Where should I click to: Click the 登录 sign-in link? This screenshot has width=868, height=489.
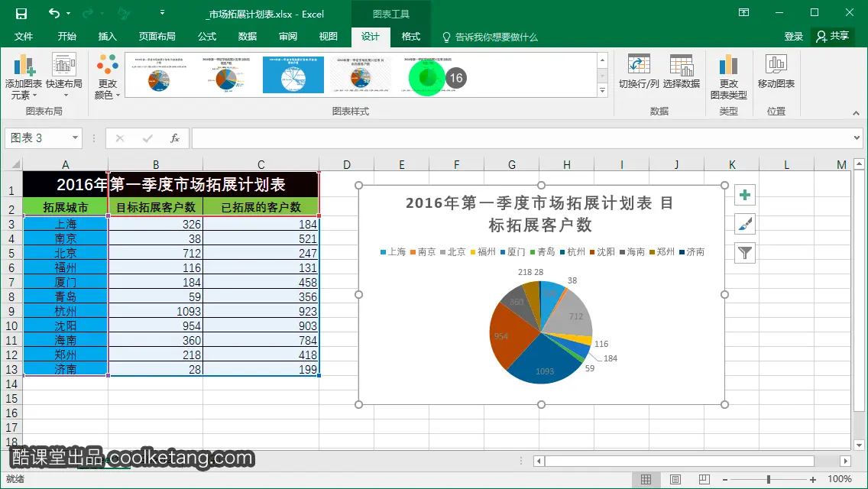click(793, 37)
